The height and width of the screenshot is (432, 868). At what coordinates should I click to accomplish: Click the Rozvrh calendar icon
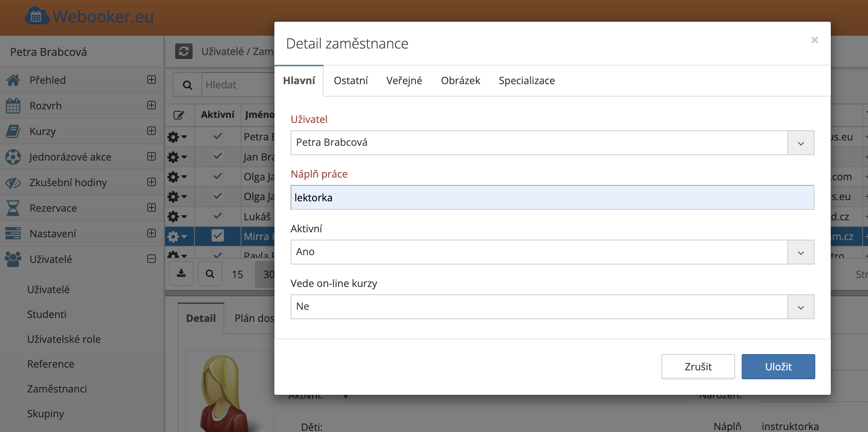[13, 106]
